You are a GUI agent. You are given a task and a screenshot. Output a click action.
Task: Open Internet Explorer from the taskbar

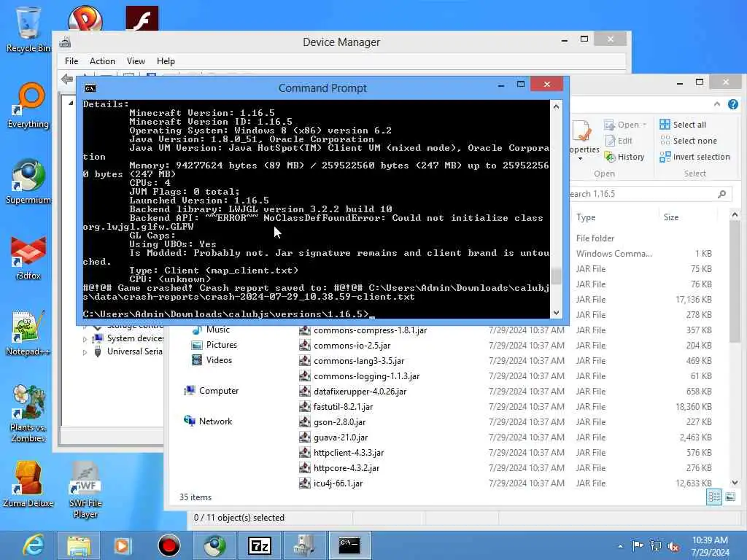[x=34, y=545]
